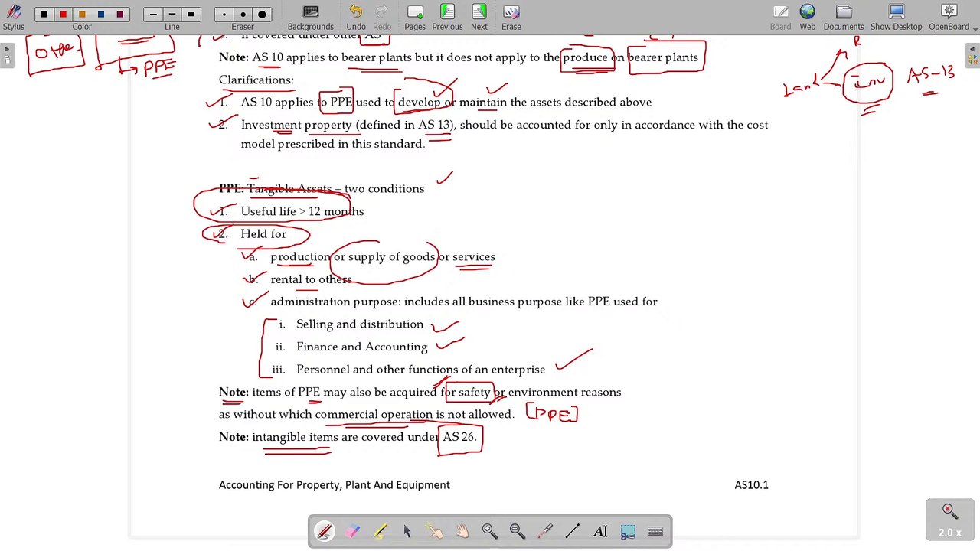Select the Zoom out tool
Image resolution: width=980 pixels, height=551 pixels.
pyautogui.click(x=518, y=531)
